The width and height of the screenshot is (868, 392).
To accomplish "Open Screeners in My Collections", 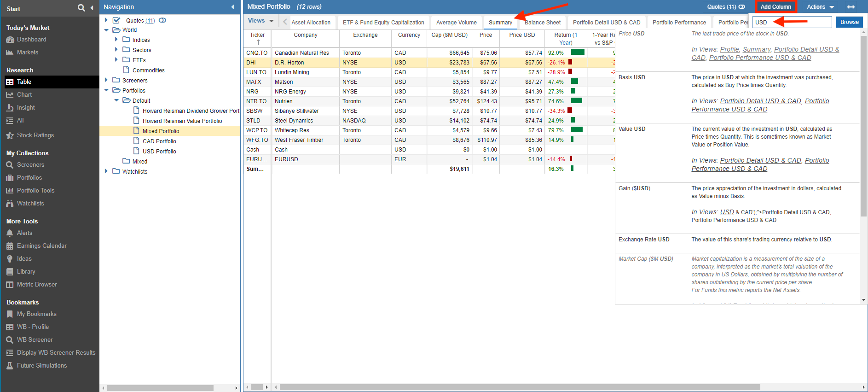I will click(30, 165).
